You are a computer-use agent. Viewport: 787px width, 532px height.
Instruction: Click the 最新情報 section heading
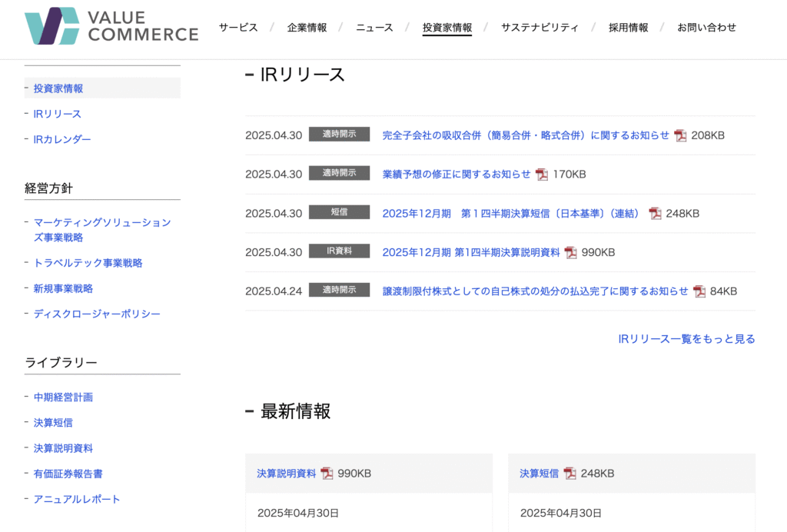tap(295, 411)
